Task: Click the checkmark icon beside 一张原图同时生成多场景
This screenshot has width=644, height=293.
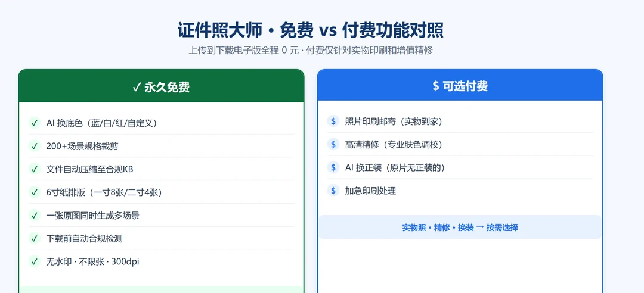Action: (x=35, y=215)
